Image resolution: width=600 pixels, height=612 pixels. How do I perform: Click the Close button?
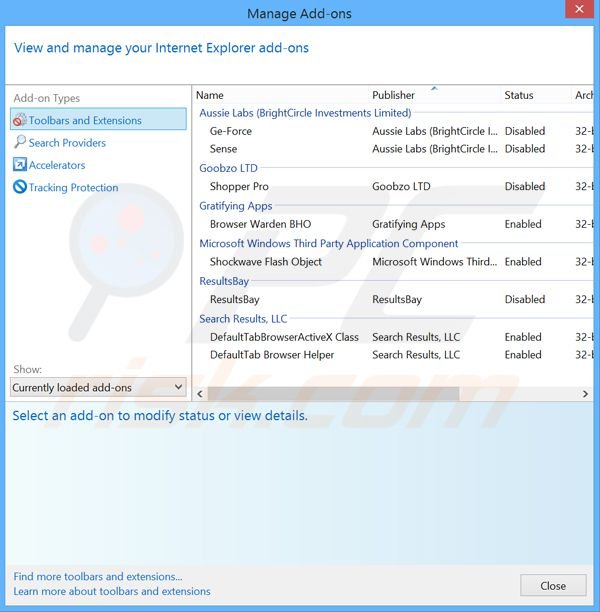click(553, 585)
